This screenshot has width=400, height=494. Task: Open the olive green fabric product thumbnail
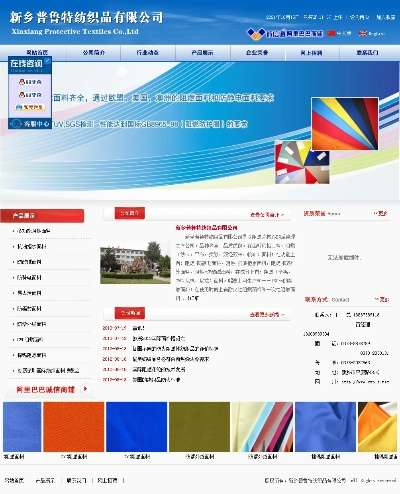199,427
